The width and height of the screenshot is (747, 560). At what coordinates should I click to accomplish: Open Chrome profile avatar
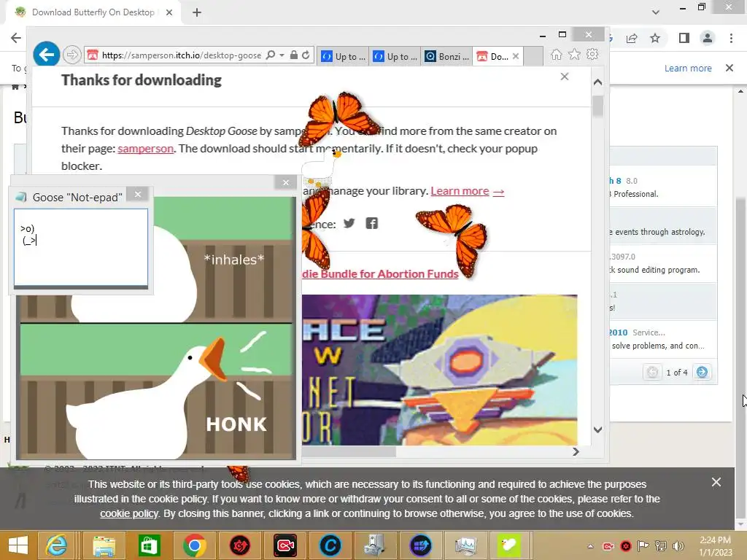pos(708,38)
